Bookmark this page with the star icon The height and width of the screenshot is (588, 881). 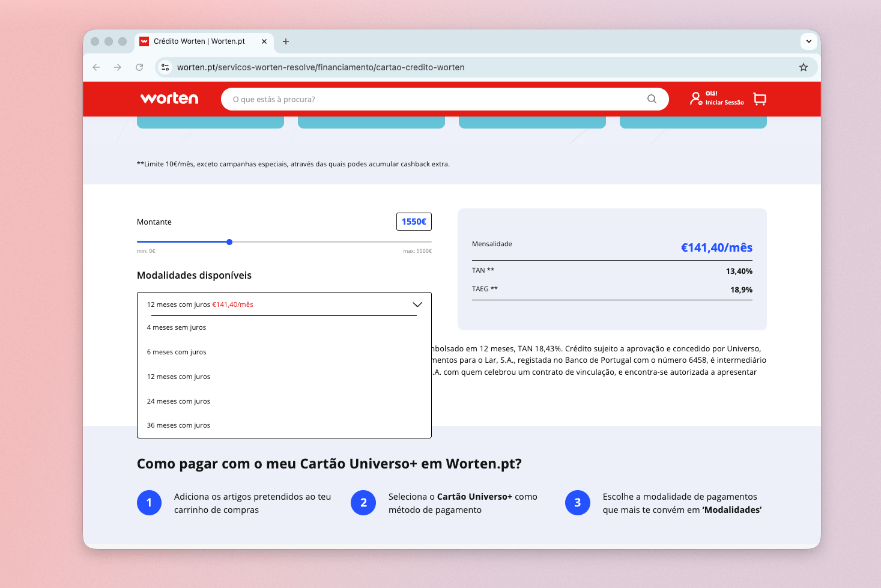[x=804, y=67]
